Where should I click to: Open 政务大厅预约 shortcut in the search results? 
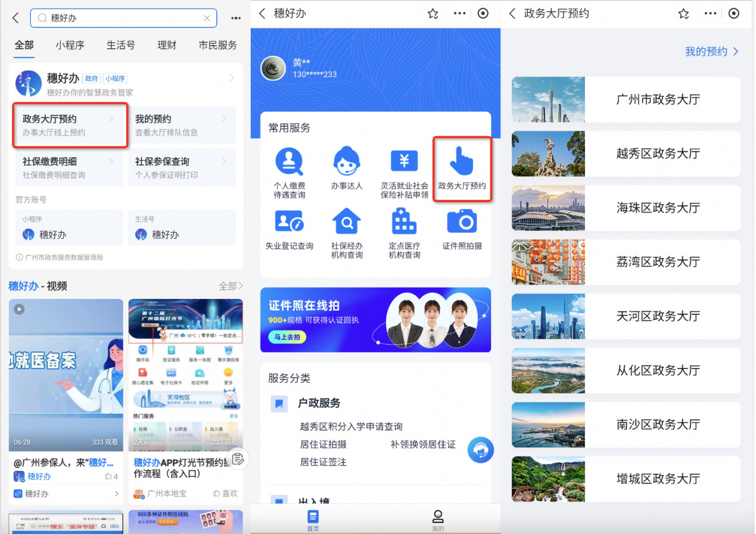70,126
